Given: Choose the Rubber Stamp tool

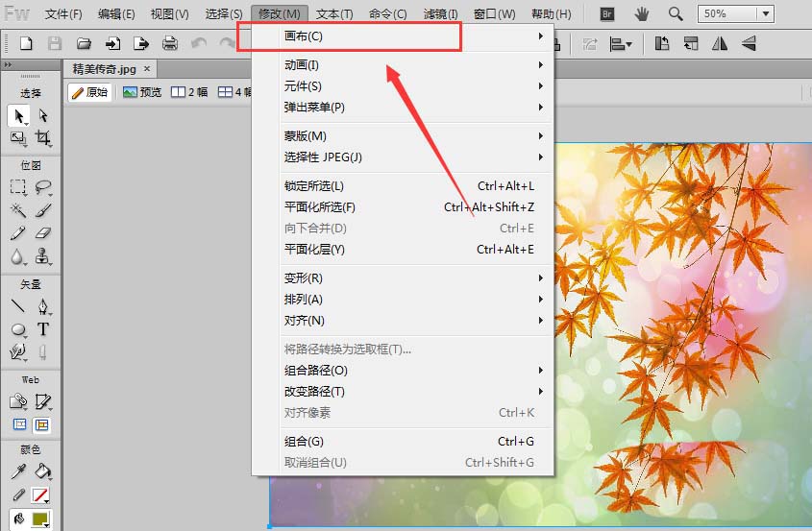Looking at the screenshot, I should coord(43,256).
